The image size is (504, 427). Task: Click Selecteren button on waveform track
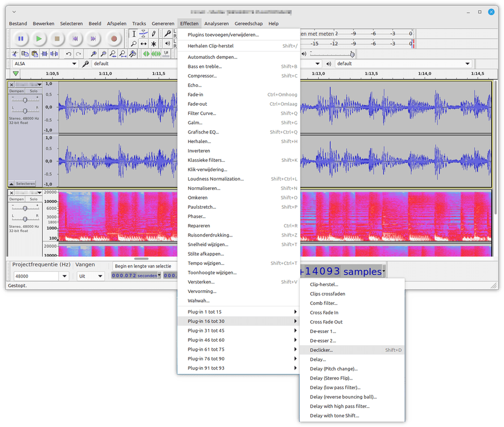pyautogui.click(x=26, y=184)
